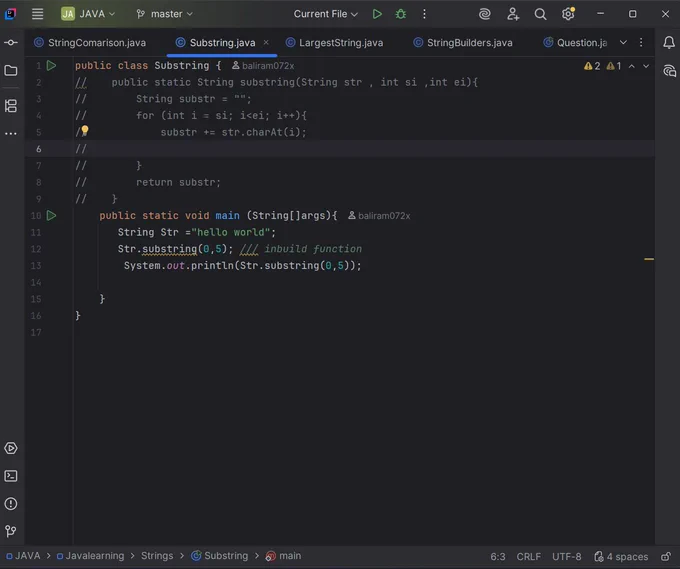The image size is (680, 569).
Task: Start debugging with the bug icon
Action: click(401, 14)
